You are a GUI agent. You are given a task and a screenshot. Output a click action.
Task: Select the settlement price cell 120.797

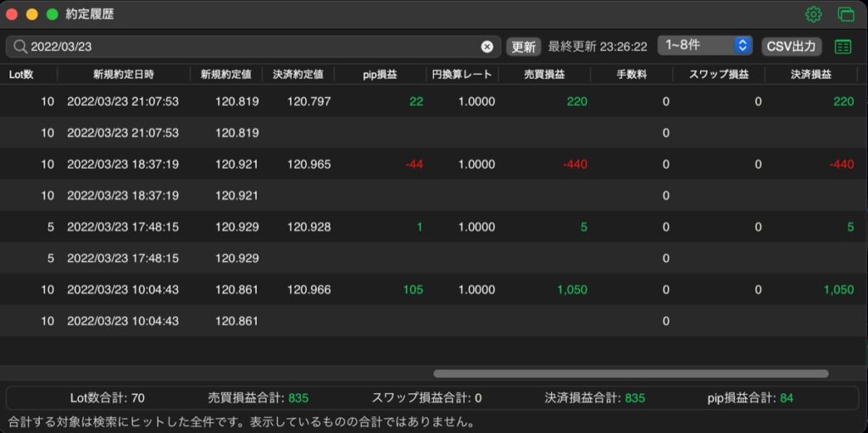point(309,102)
